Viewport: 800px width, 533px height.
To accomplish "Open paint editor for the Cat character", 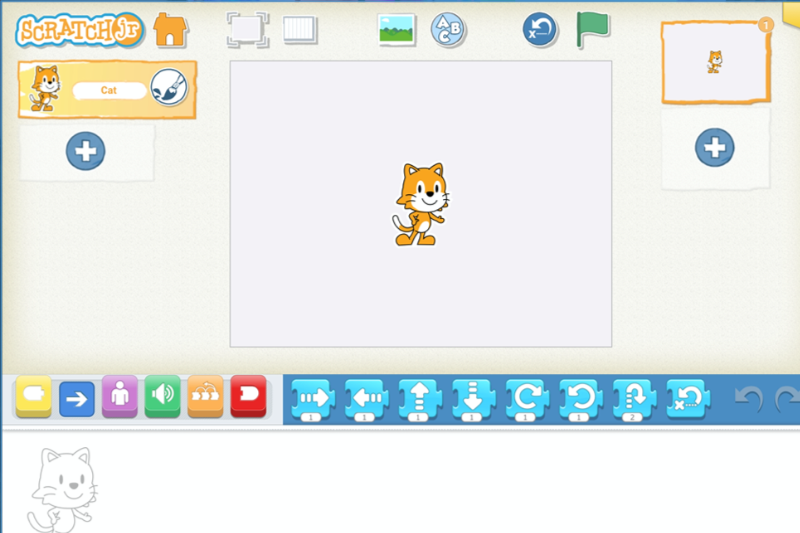I will 169,87.
